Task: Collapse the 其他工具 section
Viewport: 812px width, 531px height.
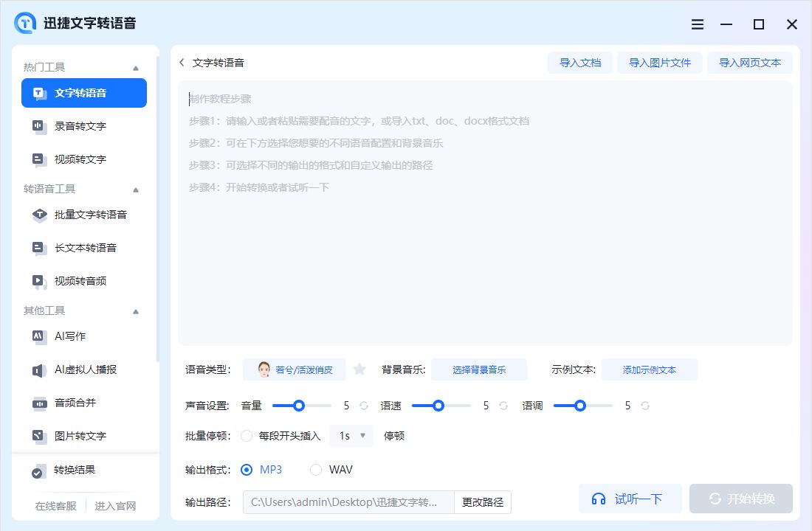Action: tap(136, 311)
